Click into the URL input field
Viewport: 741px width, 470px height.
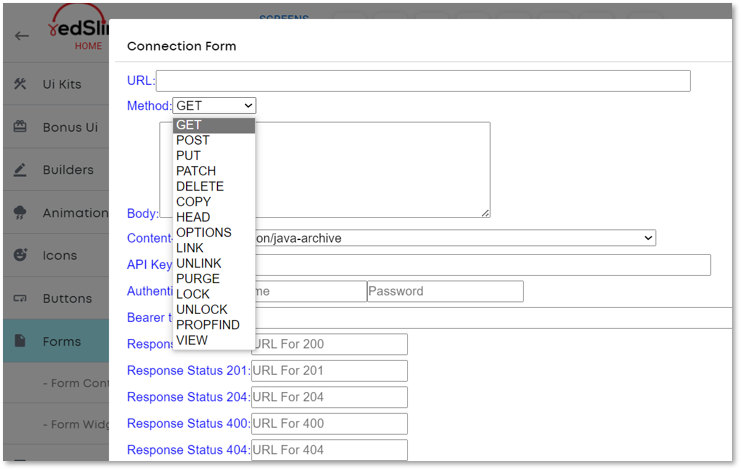(x=423, y=81)
